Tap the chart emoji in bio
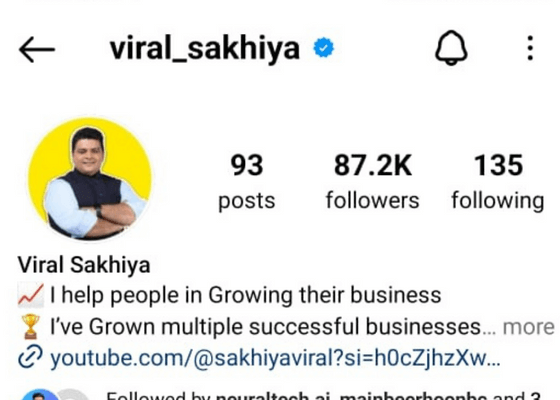This screenshot has width=560, height=400. click(x=31, y=295)
